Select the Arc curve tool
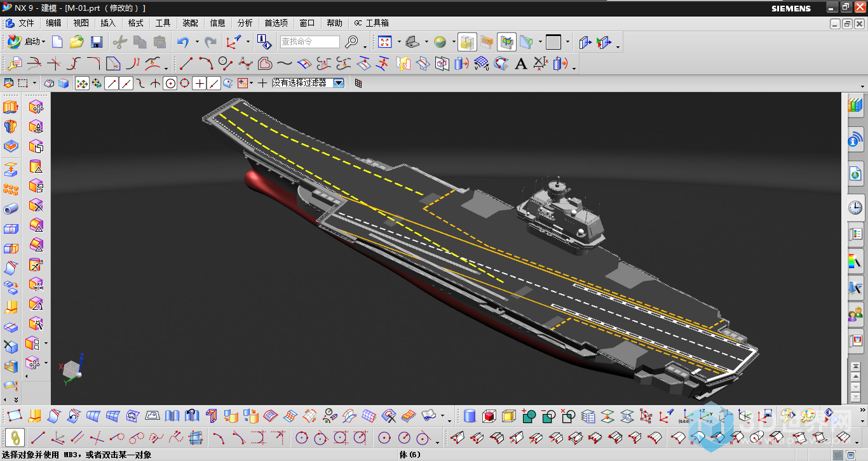This screenshot has height=461, width=868. [x=206, y=63]
